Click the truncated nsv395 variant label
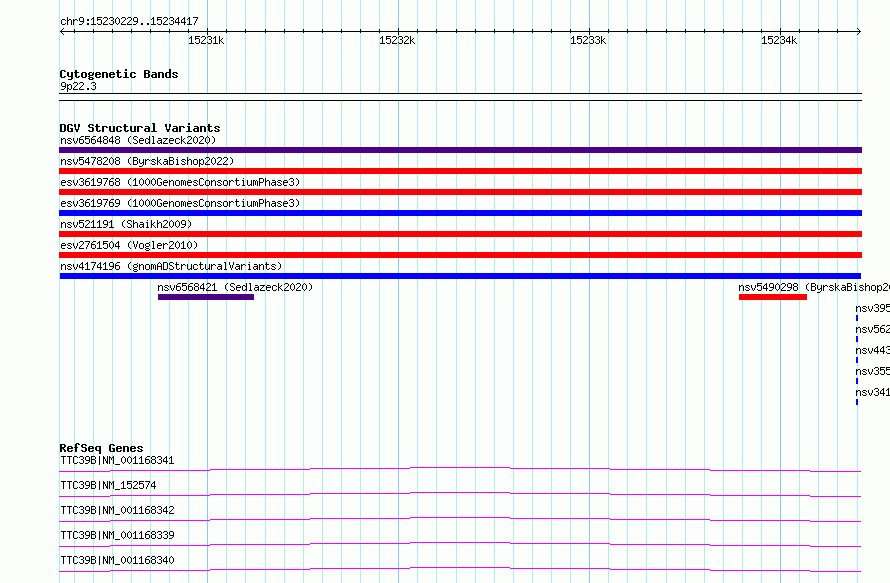 coord(872,308)
